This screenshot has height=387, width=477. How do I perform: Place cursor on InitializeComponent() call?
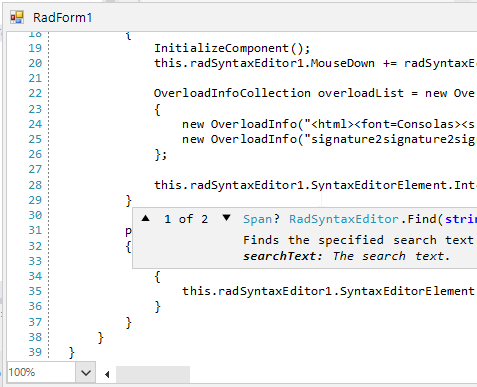tap(232, 48)
